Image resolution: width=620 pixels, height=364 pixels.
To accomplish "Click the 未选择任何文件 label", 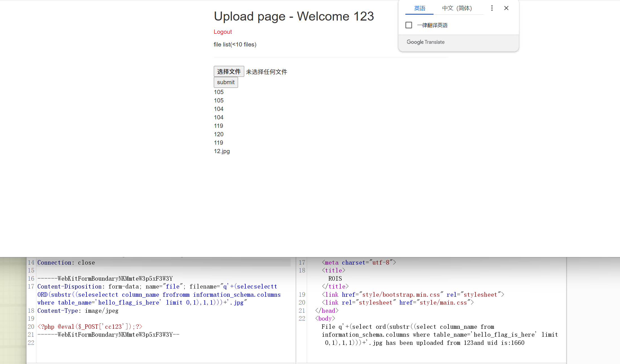I will 266,72.
